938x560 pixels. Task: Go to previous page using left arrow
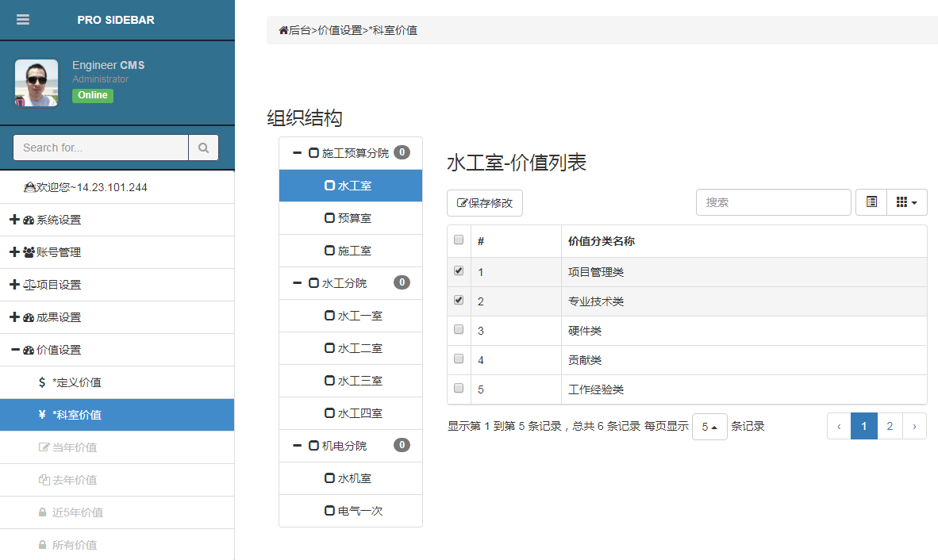click(839, 426)
